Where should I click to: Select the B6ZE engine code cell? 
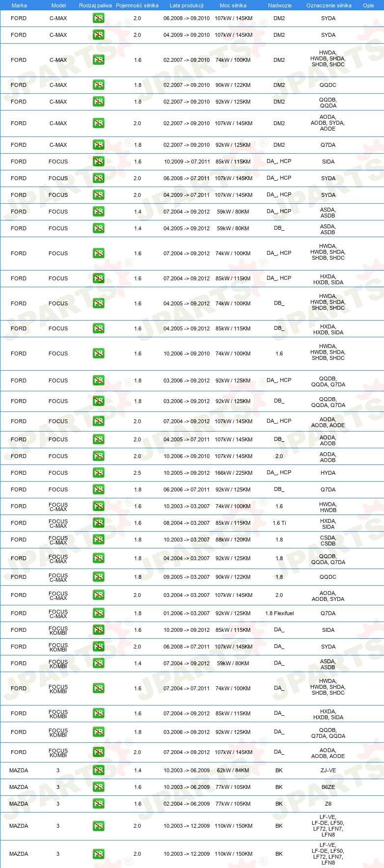[x=328, y=787]
